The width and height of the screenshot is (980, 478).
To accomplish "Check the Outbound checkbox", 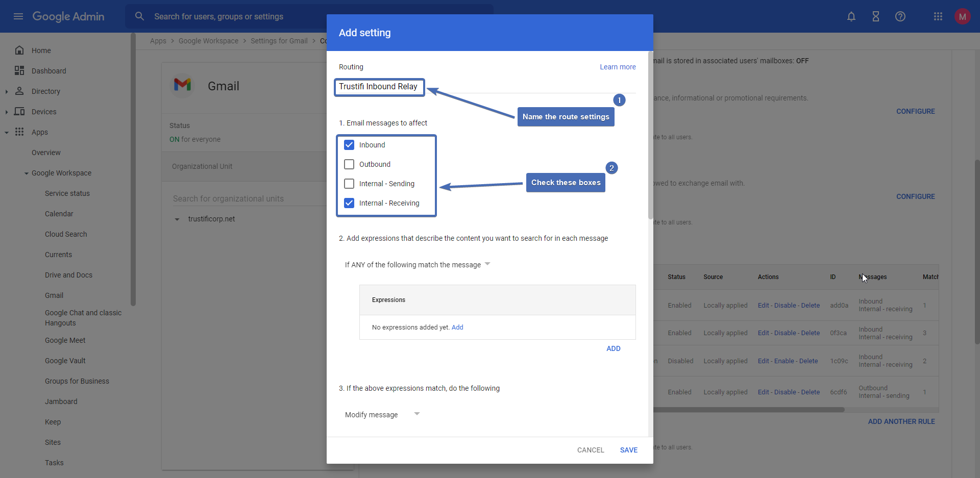I will pos(349,164).
